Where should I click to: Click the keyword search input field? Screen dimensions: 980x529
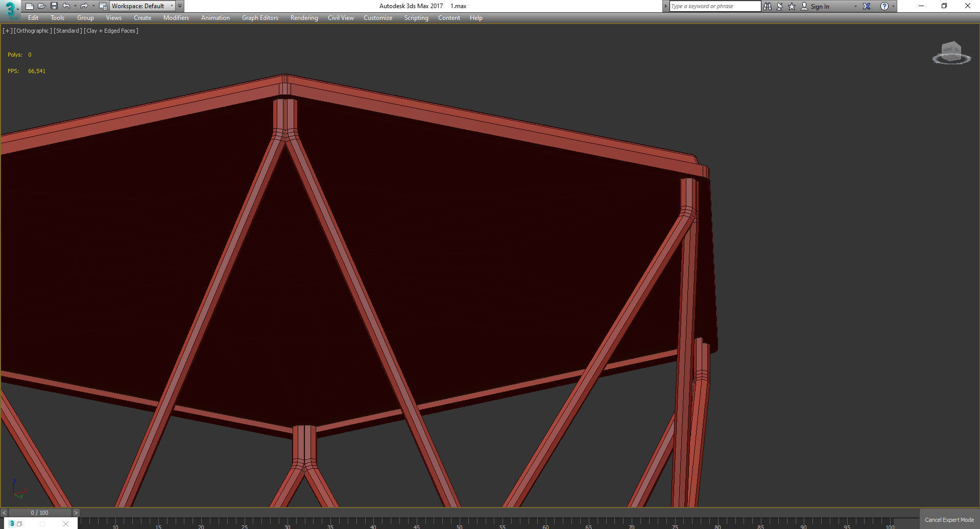pos(715,6)
